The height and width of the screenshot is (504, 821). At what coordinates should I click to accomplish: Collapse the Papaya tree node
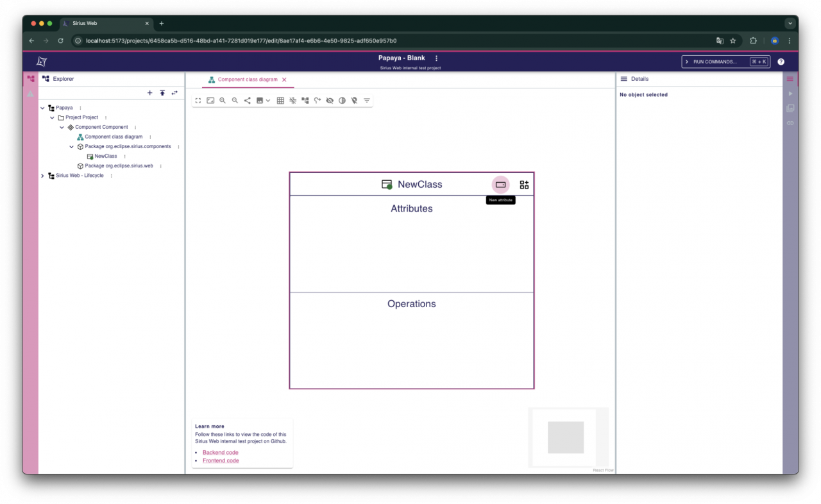pos(42,108)
